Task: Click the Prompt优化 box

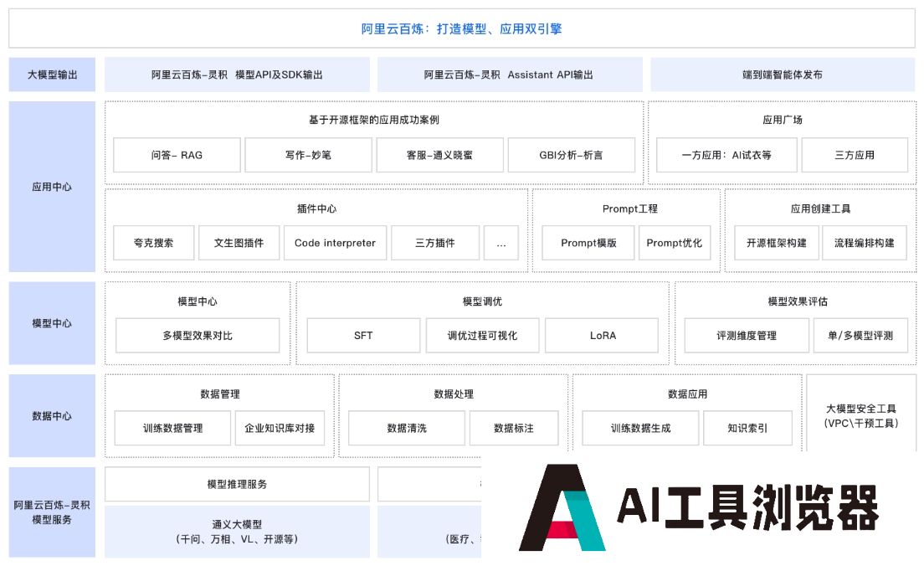Action: (x=674, y=243)
